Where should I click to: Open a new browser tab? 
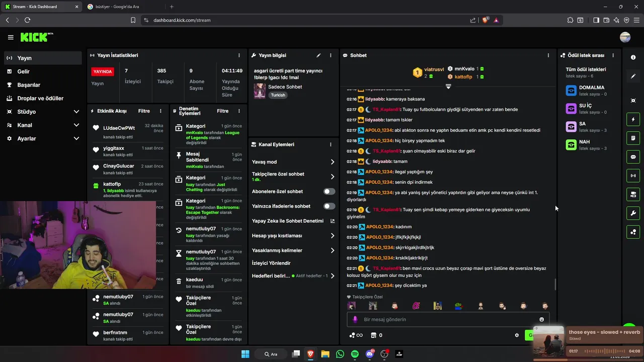pyautogui.click(x=172, y=7)
